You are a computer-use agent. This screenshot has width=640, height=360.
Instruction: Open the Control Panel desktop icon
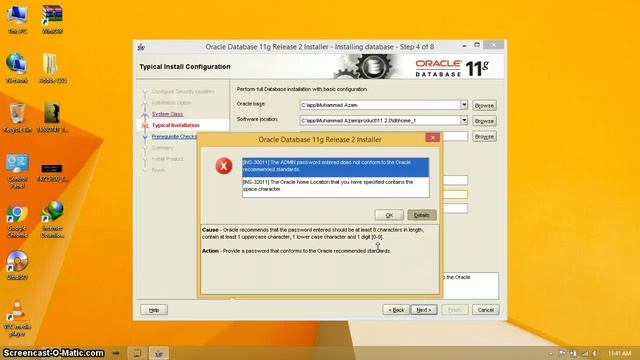point(17,171)
